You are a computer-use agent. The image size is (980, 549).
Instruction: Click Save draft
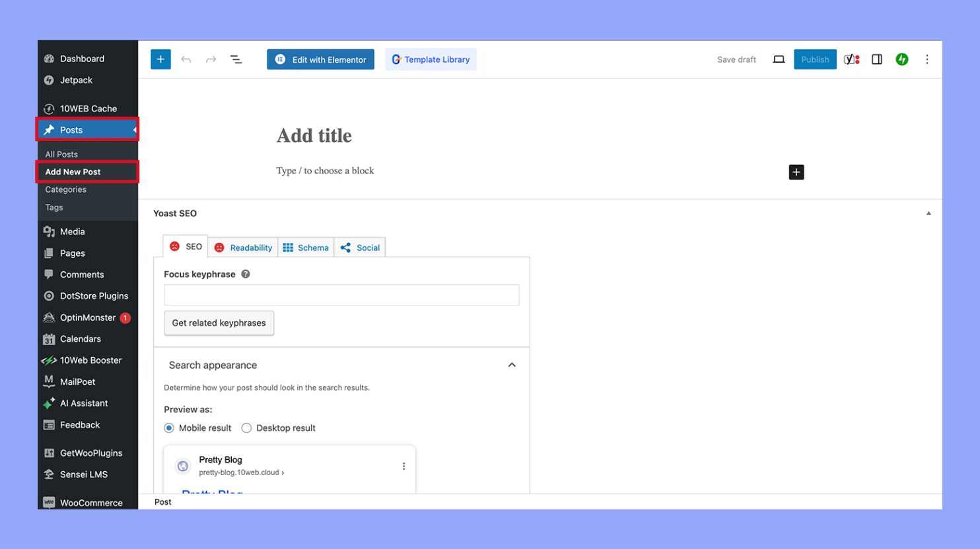pyautogui.click(x=736, y=59)
